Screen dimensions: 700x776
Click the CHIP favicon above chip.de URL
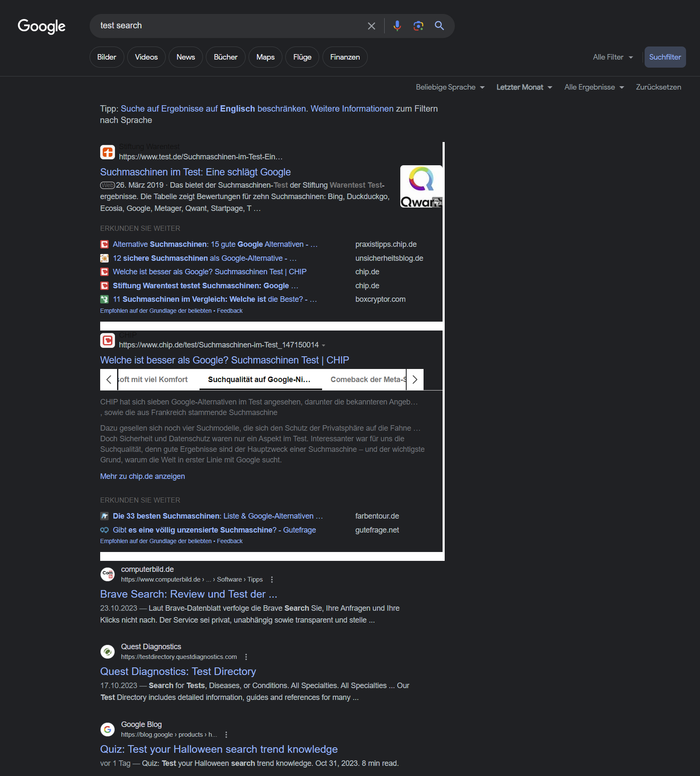(x=108, y=340)
